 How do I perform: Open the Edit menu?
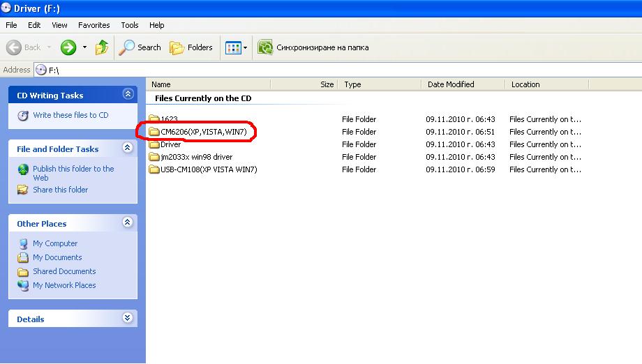coord(34,25)
